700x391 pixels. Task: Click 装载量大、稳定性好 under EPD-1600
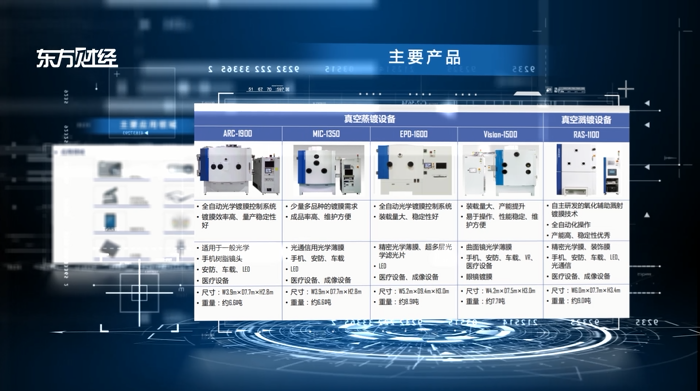(408, 216)
